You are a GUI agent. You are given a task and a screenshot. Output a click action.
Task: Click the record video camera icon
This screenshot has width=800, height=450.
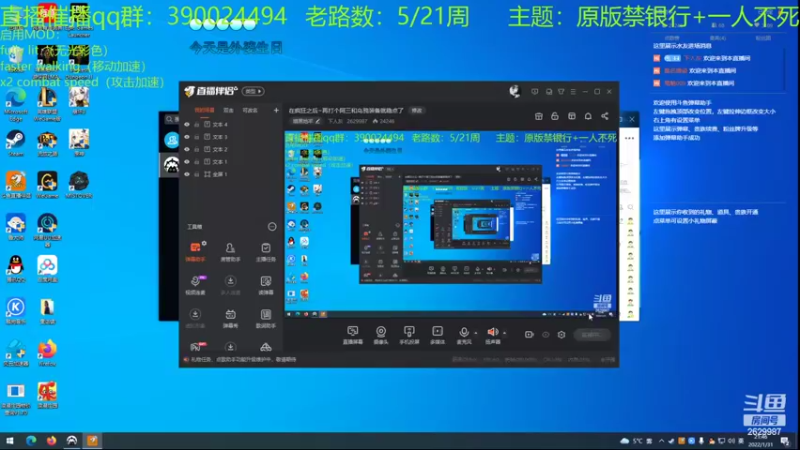tap(529, 335)
